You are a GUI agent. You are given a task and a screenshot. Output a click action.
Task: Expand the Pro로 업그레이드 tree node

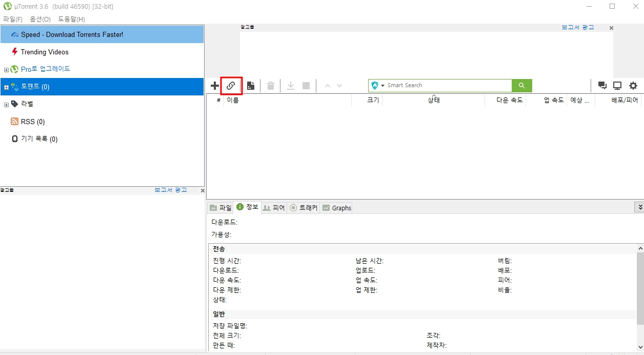pyautogui.click(x=6, y=70)
